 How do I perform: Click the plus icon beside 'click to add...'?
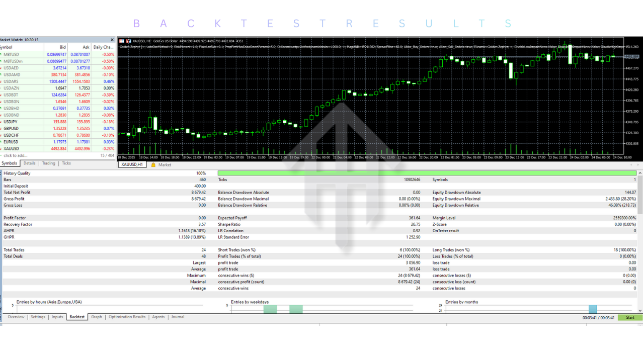[2, 155]
